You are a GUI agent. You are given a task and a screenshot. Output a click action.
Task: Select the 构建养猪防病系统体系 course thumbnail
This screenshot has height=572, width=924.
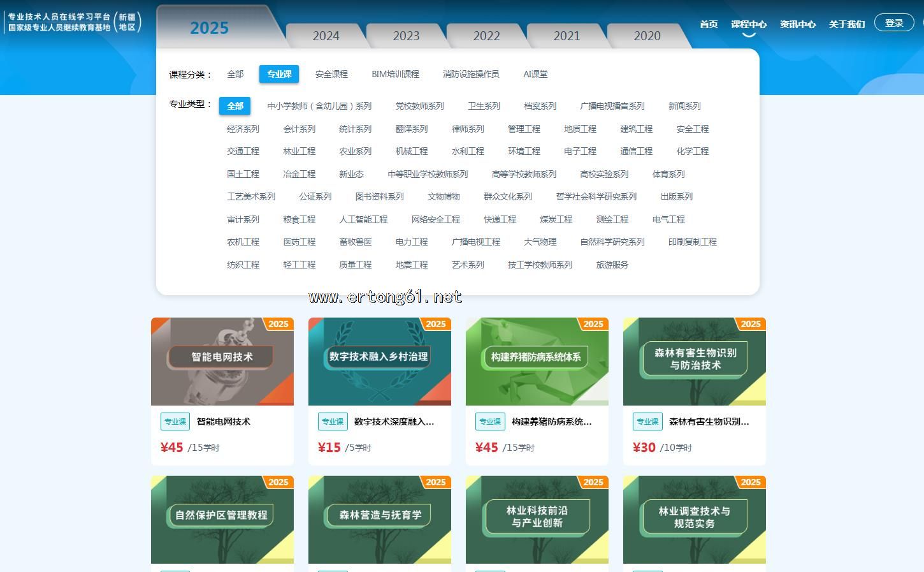click(537, 362)
